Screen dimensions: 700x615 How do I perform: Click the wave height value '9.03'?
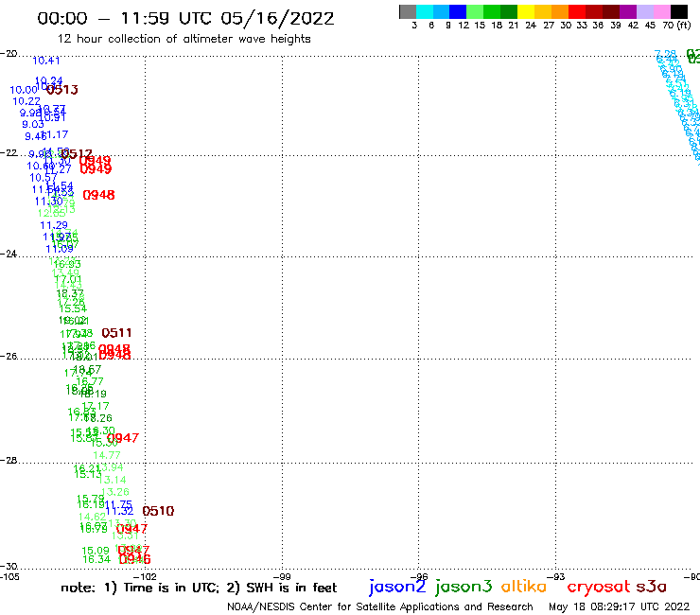pos(33,124)
